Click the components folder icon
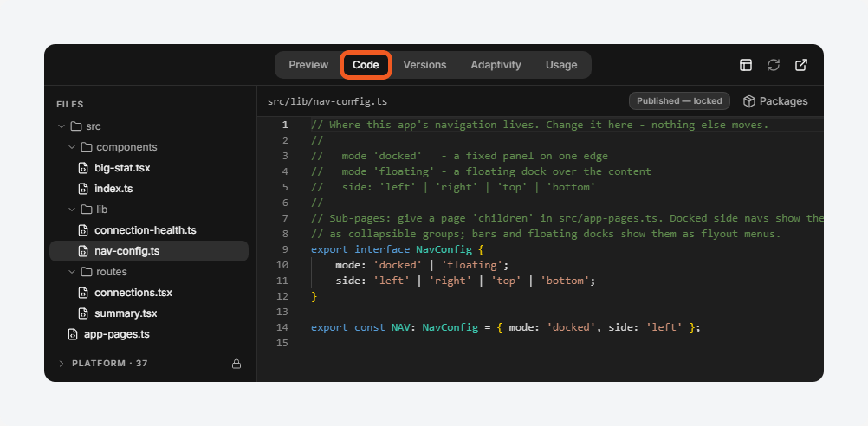 (87, 147)
